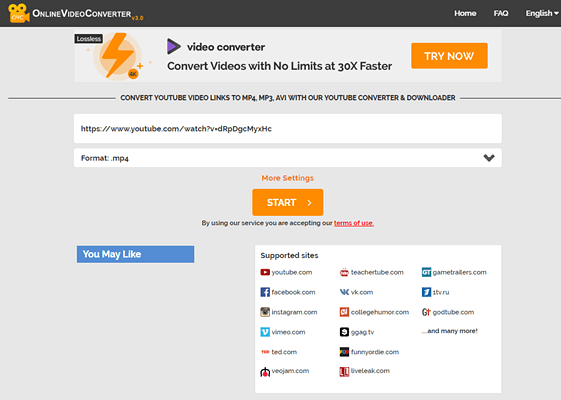This screenshot has width=561, height=400.
Task: Click the 1tv.ru text
Action: click(441, 292)
